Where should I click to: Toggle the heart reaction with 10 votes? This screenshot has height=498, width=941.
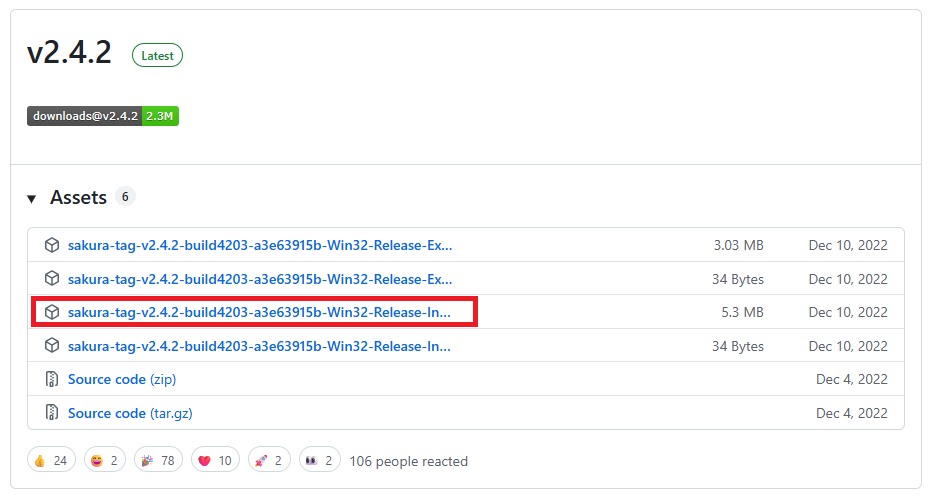[215, 460]
